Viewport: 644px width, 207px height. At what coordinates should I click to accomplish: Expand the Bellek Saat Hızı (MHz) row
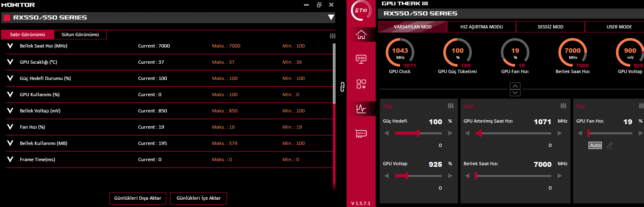[10, 46]
